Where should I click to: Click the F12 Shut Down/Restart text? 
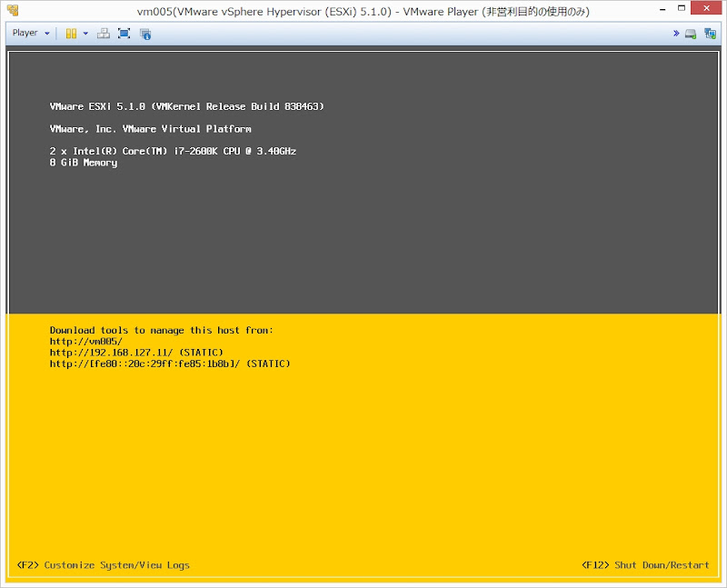[x=645, y=564]
